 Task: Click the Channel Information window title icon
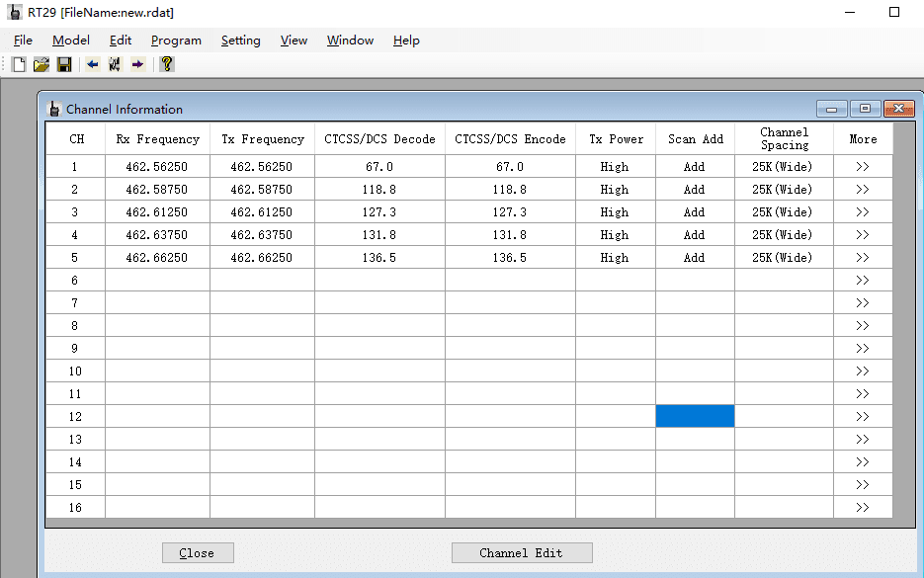[x=54, y=109]
